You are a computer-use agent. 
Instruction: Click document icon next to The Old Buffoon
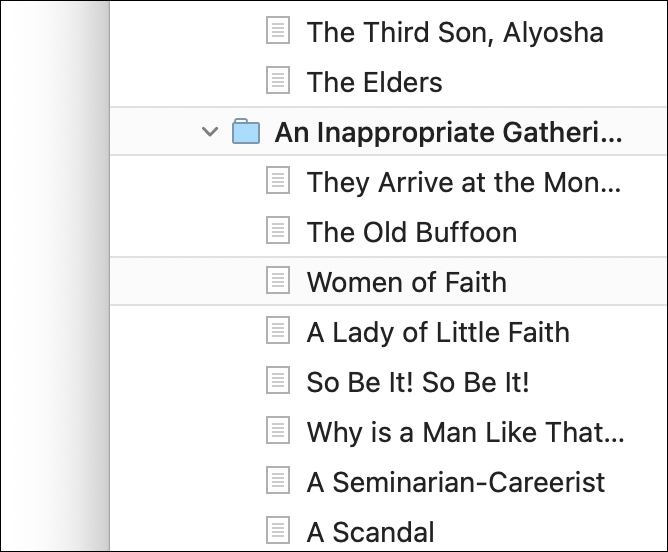[x=278, y=231]
